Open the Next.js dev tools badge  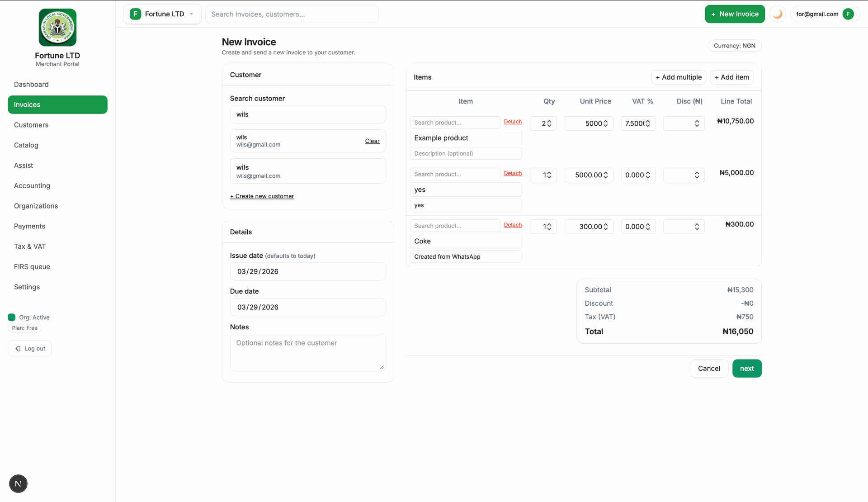pyautogui.click(x=18, y=484)
